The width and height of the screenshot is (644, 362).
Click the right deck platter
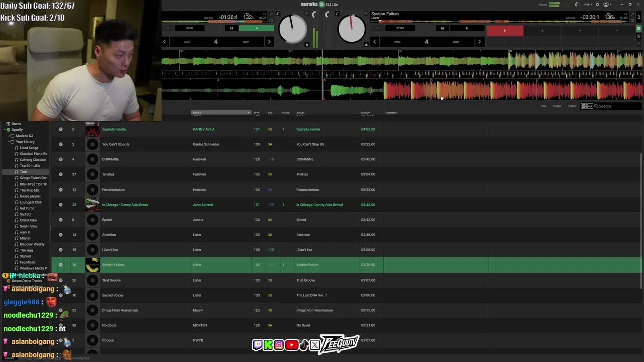click(351, 29)
